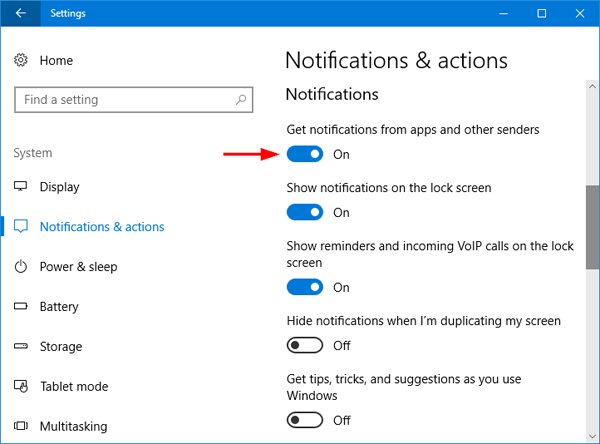Toggle reminders and VoIP calls on lock screen
This screenshot has height=444, width=600.
coord(305,287)
